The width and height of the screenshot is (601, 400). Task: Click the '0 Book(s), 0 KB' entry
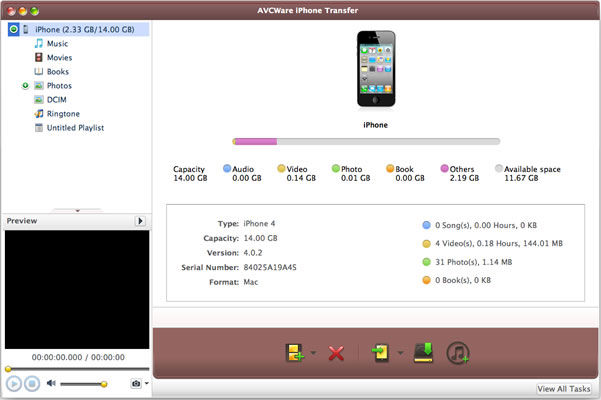point(463,280)
